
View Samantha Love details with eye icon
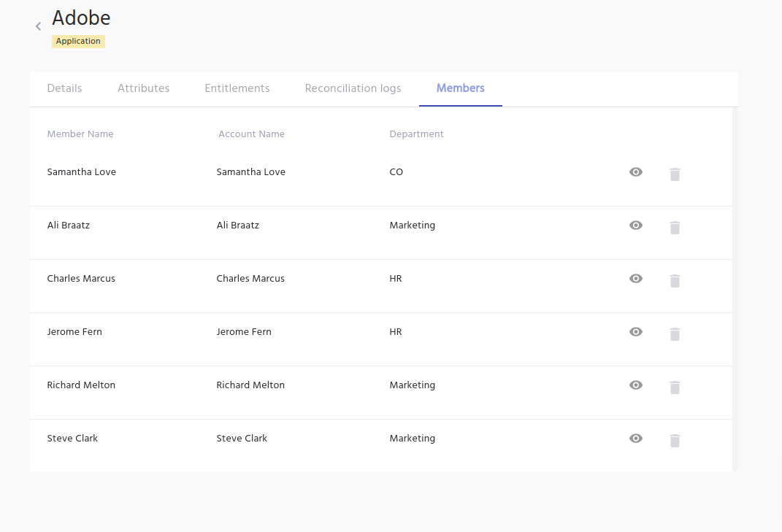(x=636, y=172)
